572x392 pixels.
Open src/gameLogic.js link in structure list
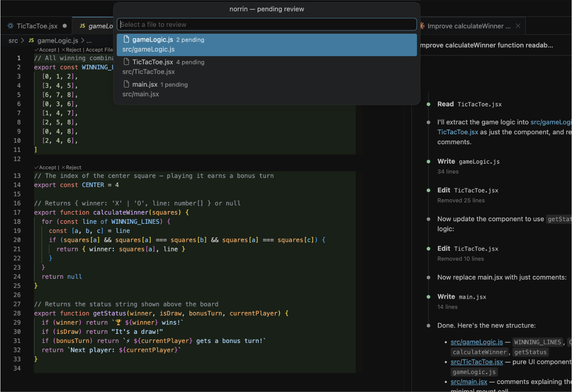point(477,342)
